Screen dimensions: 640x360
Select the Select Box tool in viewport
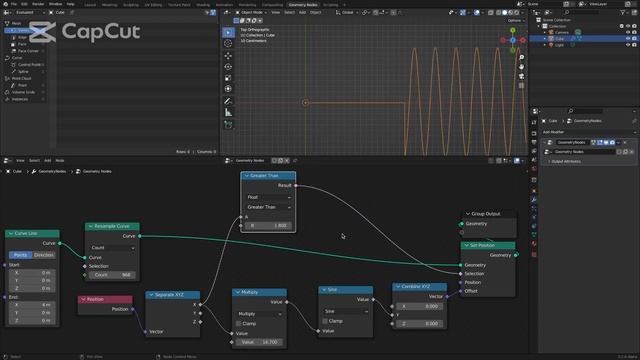[x=228, y=32]
